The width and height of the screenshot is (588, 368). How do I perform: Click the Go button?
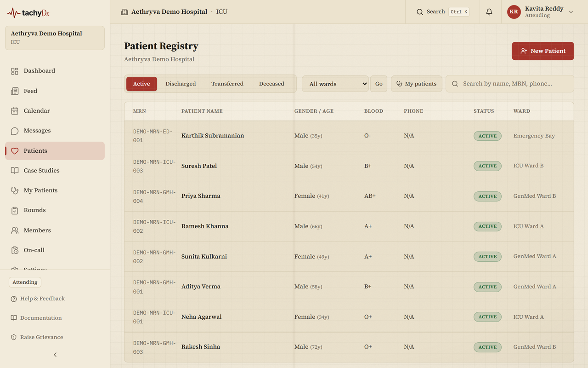point(379,84)
